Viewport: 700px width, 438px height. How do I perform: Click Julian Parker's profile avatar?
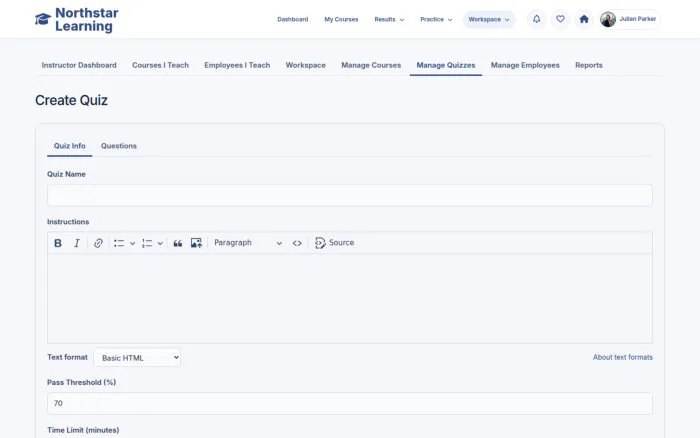click(608, 19)
